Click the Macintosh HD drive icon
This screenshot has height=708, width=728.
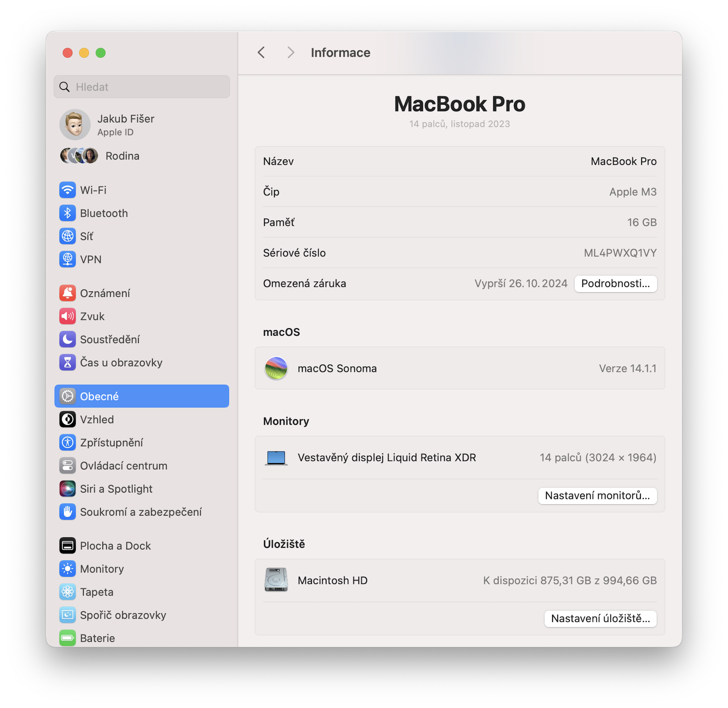coord(276,581)
